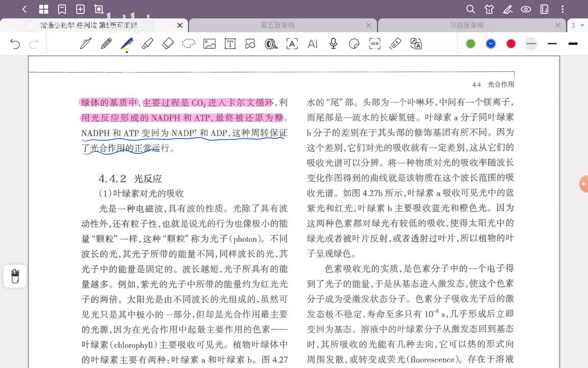Activate the OCR scan tool

click(x=375, y=44)
